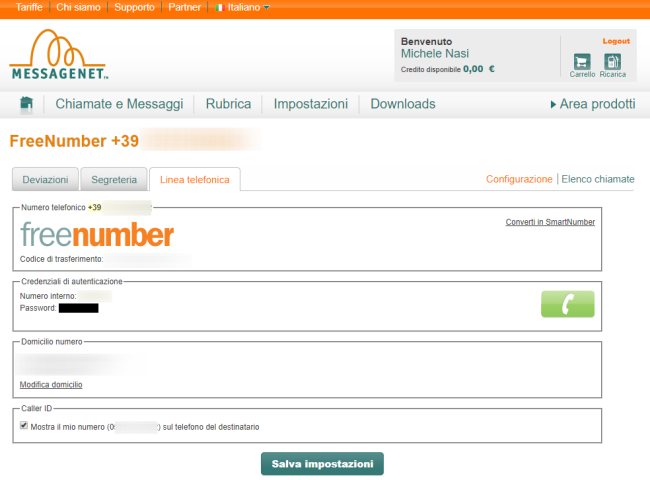Click the Italian flag icon
This screenshot has height=480, width=650.
click(x=220, y=8)
